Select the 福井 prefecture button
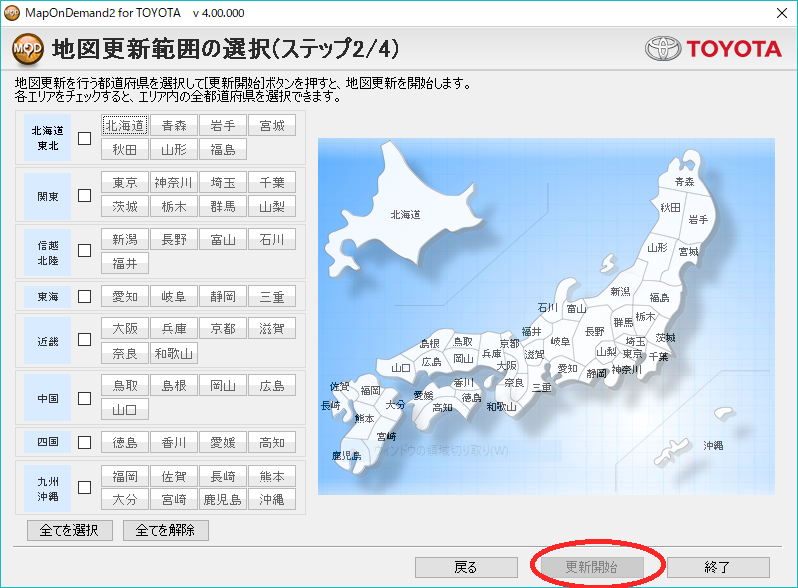 [x=125, y=263]
